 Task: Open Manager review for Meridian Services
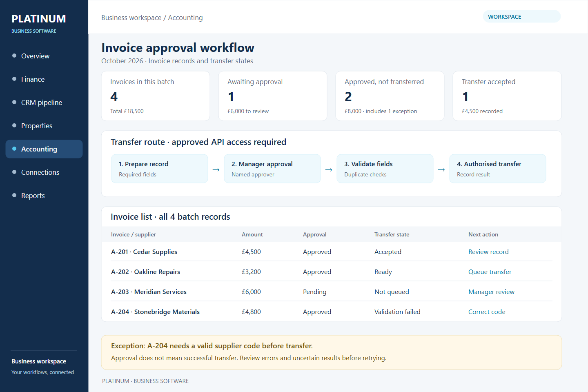point(491,292)
